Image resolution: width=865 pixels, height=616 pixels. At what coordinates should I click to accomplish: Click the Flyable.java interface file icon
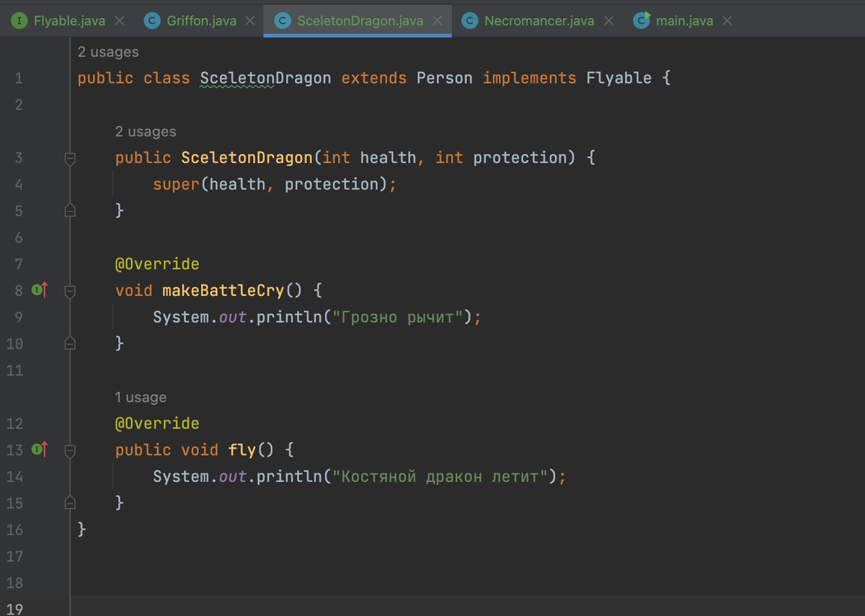pyautogui.click(x=21, y=21)
